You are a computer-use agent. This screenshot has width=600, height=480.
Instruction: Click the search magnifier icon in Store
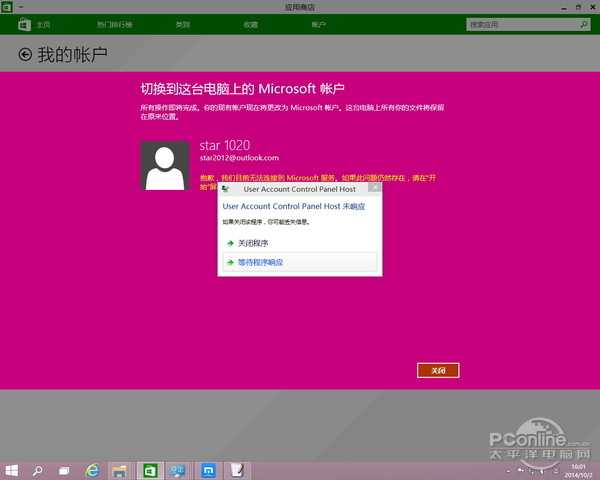click(x=584, y=25)
